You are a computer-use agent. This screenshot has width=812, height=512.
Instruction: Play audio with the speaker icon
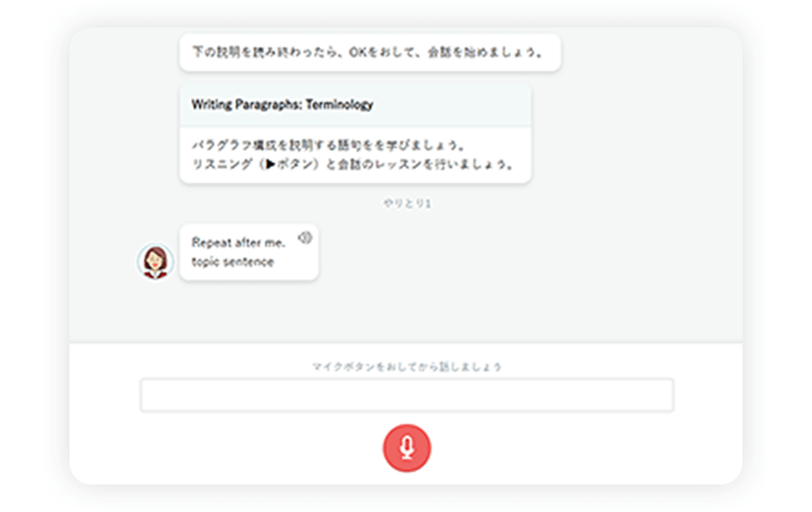(304, 238)
